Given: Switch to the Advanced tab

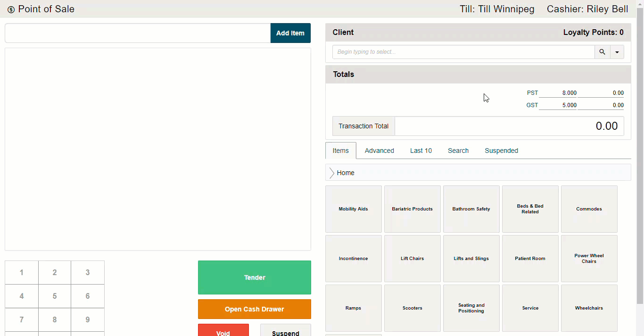Looking at the screenshot, I should (x=379, y=151).
